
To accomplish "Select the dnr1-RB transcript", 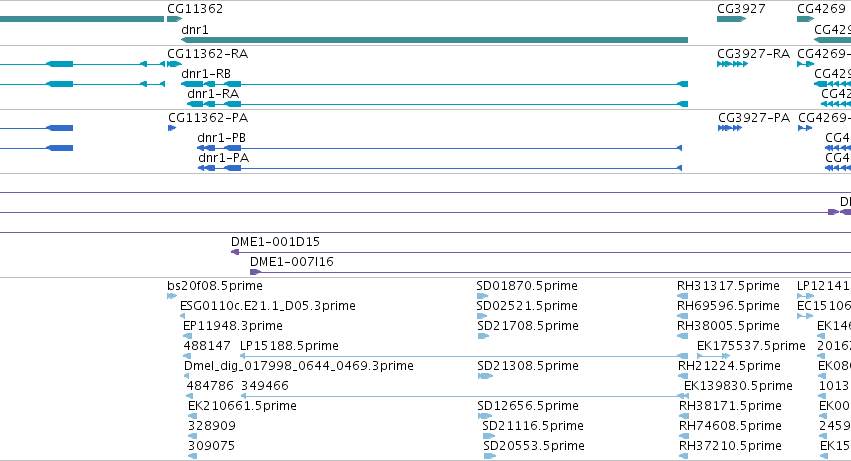I will pyautogui.click(x=206, y=74).
